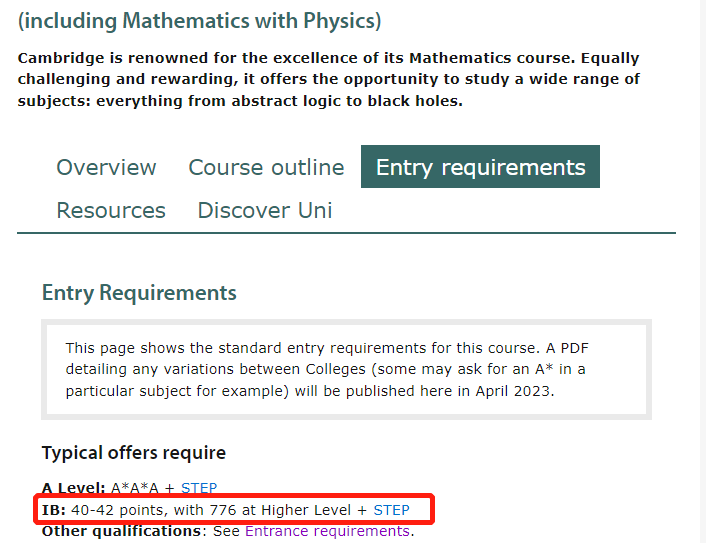Click the Other qualifications label
The height and width of the screenshot is (543, 706).
[x=121, y=531]
